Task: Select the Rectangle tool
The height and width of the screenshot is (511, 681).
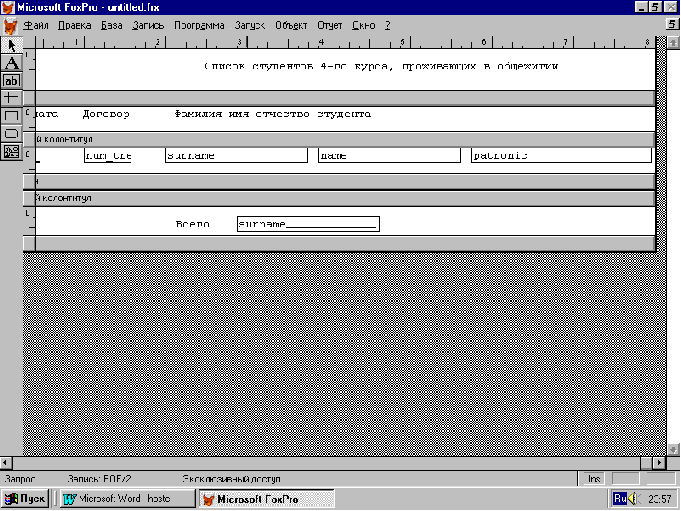Action: point(11,116)
